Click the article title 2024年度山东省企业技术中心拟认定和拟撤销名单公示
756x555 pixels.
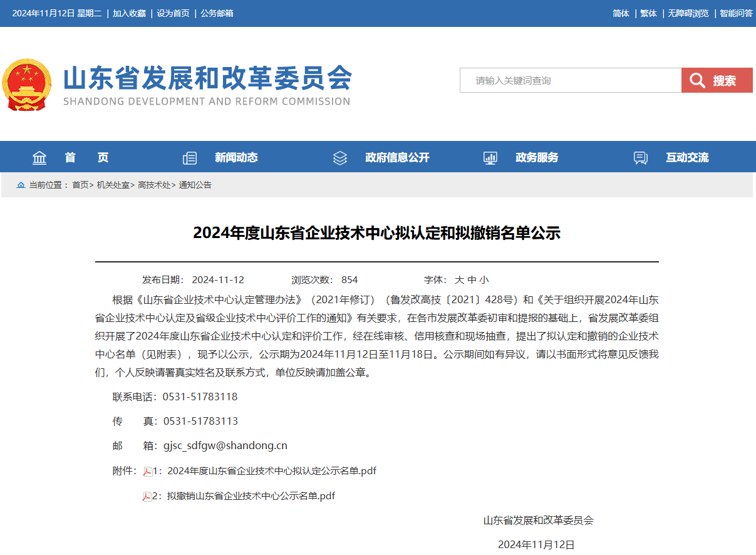376,233
